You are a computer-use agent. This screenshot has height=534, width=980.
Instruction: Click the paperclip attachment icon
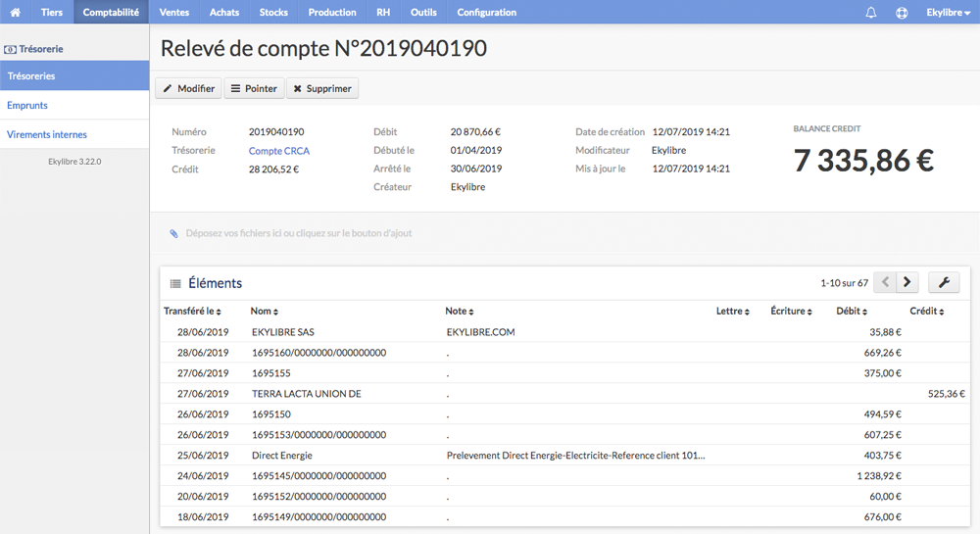pos(173,233)
